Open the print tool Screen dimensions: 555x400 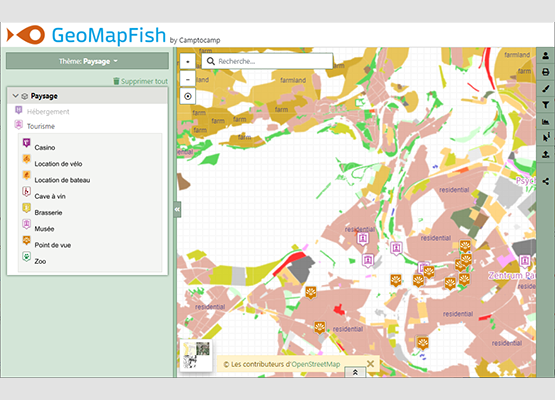[x=545, y=72]
